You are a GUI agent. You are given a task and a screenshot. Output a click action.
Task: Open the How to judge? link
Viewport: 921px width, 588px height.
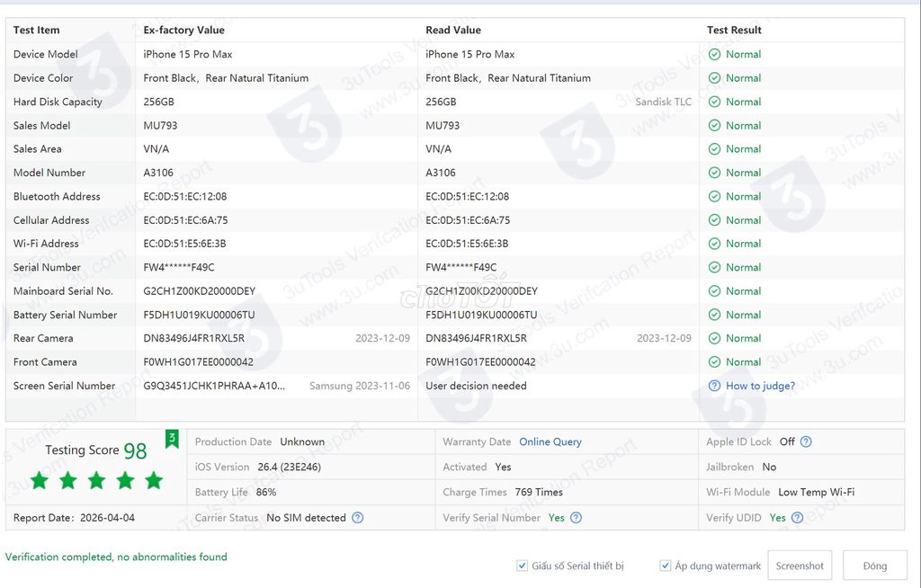[760, 386]
